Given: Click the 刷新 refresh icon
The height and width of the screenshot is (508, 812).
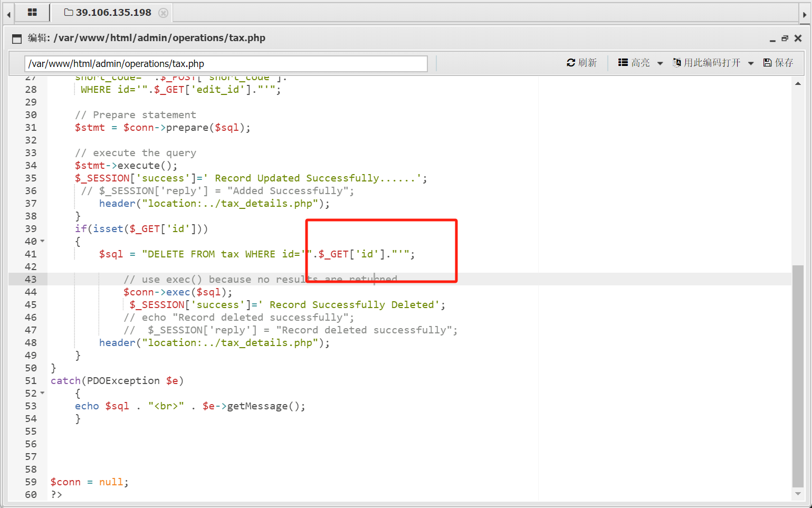Looking at the screenshot, I should (x=571, y=63).
